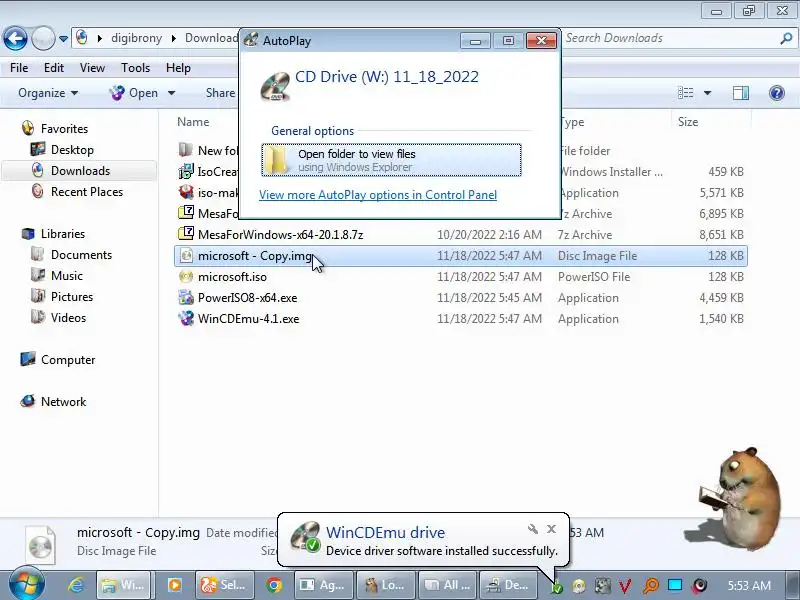Select microsoft.iso file
The width and height of the screenshot is (800, 600).
[x=461, y=277]
